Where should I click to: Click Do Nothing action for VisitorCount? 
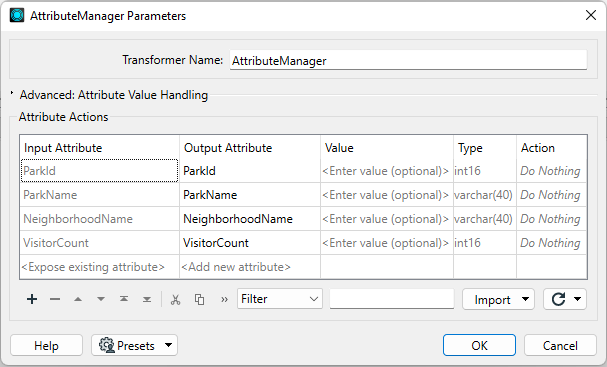coord(552,243)
